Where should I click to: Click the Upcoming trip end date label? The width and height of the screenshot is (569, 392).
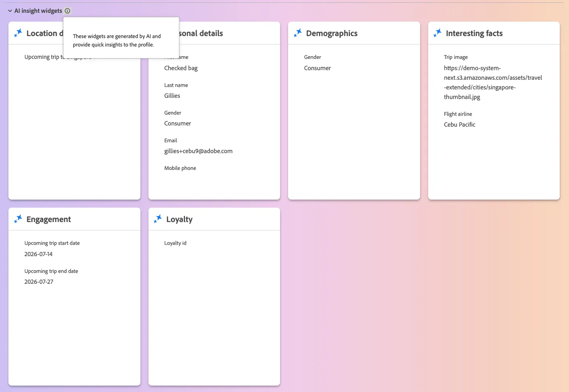51,271
